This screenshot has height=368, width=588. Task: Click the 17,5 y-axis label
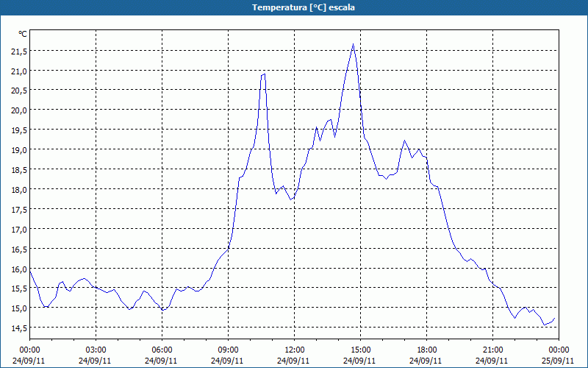pos(19,210)
